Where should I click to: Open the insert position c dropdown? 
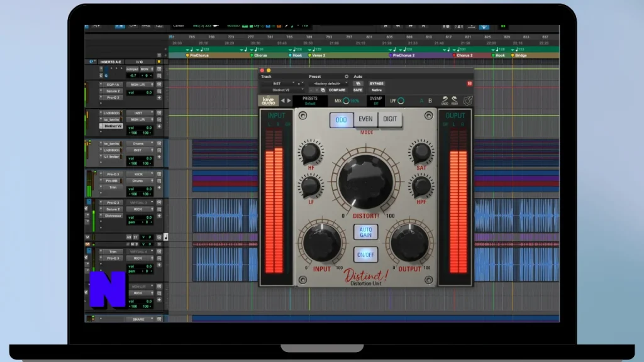[300, 84]
